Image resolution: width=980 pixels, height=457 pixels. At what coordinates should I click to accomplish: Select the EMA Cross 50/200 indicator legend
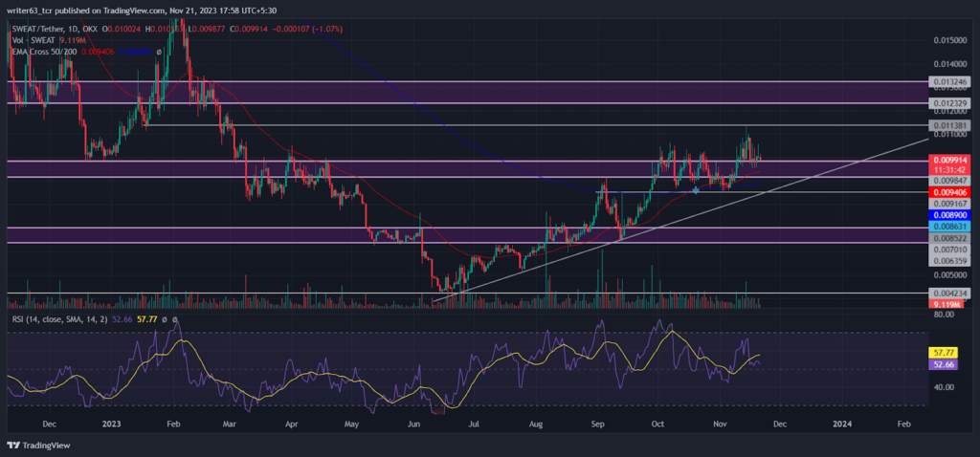click(x=44, y=52)
